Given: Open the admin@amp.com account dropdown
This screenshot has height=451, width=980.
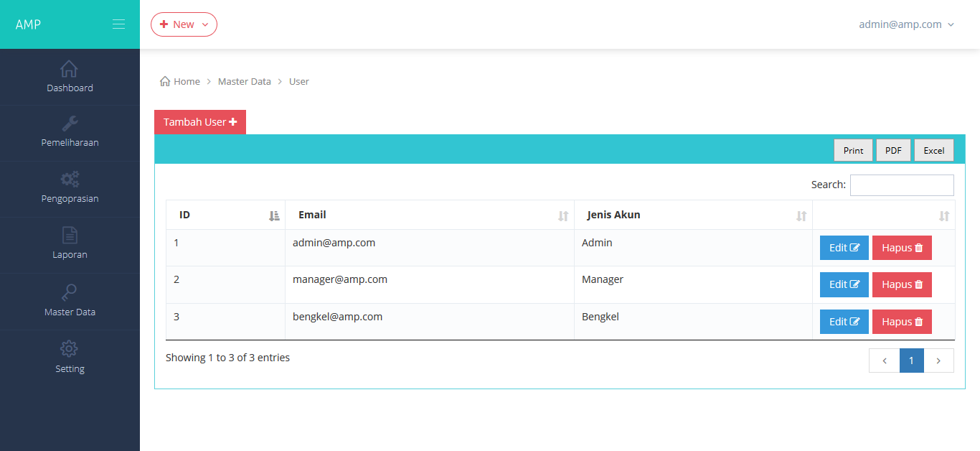Looking at the screenshot, I should click(907, 24).
